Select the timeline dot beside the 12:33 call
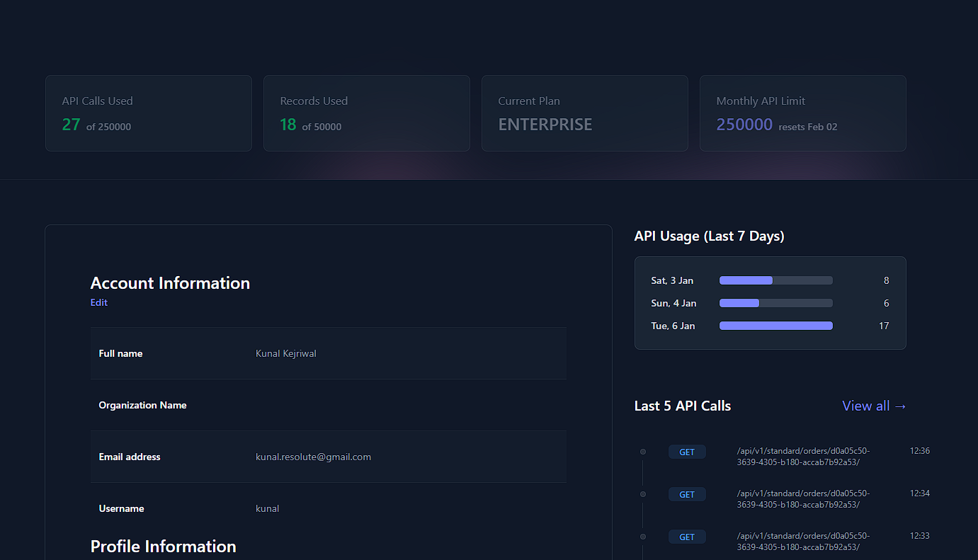 tap(643, 537)
